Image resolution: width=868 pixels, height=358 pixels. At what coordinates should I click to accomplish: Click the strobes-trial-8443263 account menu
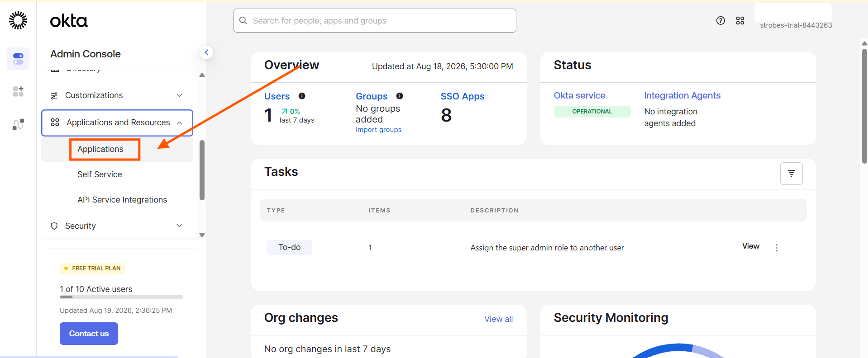point(796,25)
